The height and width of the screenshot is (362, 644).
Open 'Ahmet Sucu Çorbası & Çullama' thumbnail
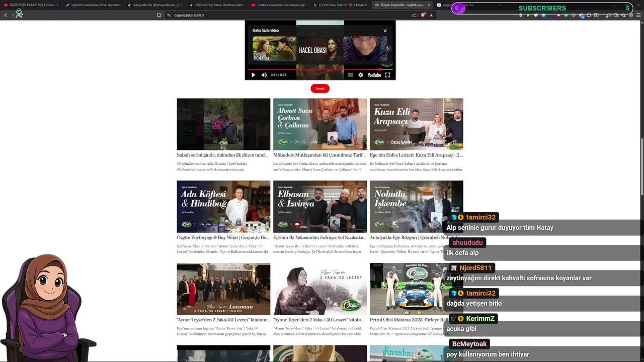320,124
